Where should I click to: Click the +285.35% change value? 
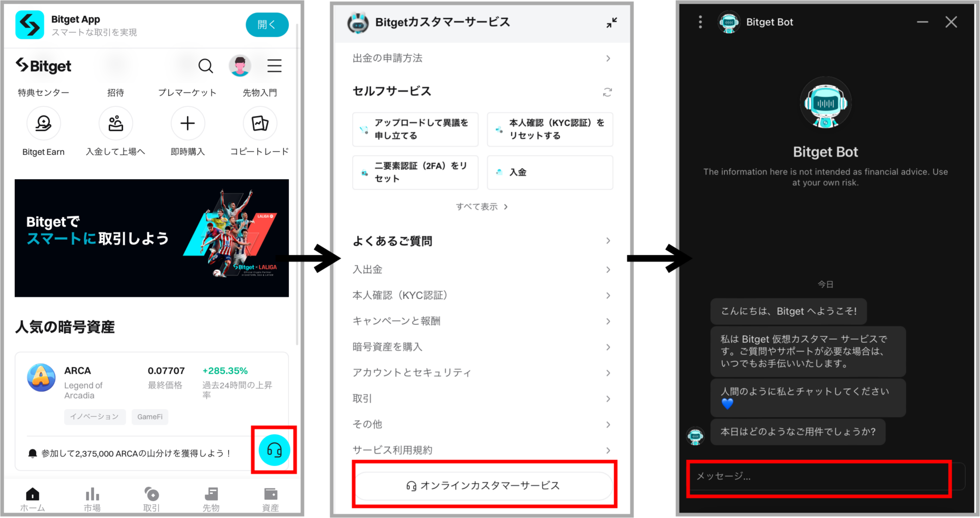[x=225, y=371]
